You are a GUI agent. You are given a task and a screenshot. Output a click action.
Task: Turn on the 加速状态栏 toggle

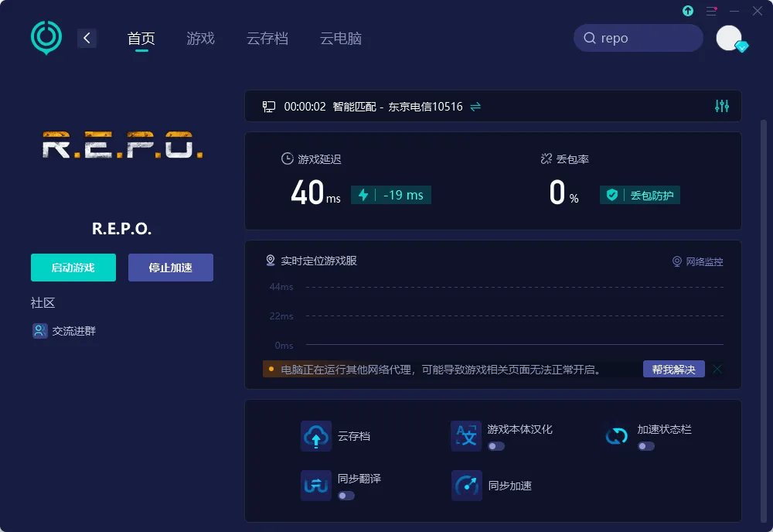[645, 446]
